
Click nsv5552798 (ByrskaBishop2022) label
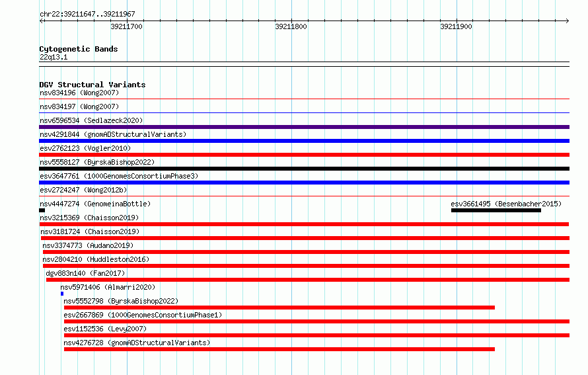click(x=121, y=301)
